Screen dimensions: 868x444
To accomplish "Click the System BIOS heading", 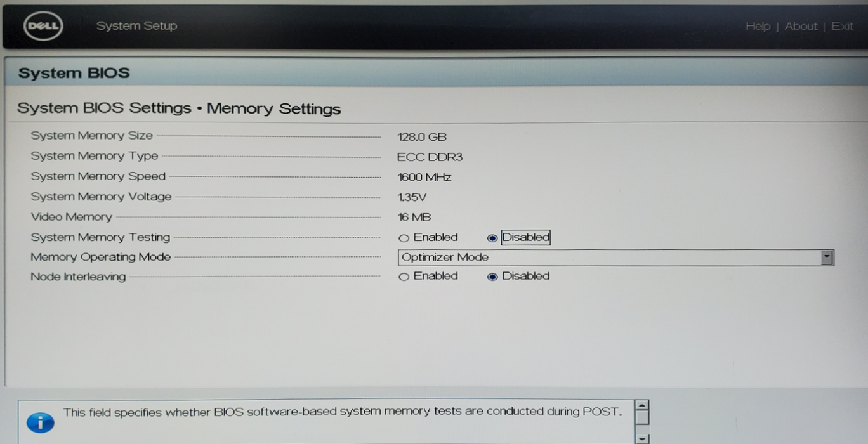I will [74, 73].
